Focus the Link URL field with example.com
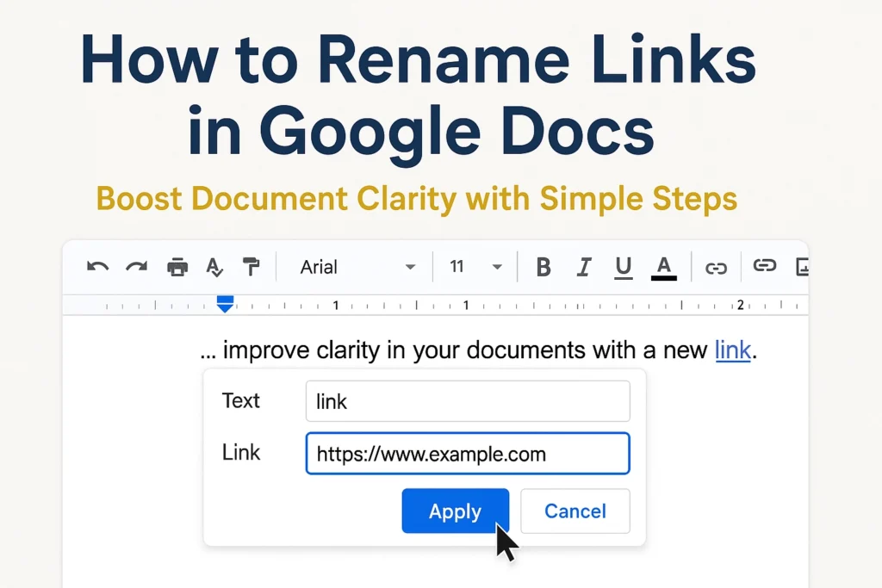 pos(467,454)
